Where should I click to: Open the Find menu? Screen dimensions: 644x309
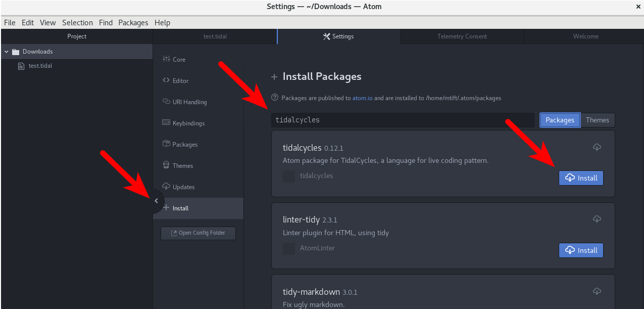click(106, 23)
